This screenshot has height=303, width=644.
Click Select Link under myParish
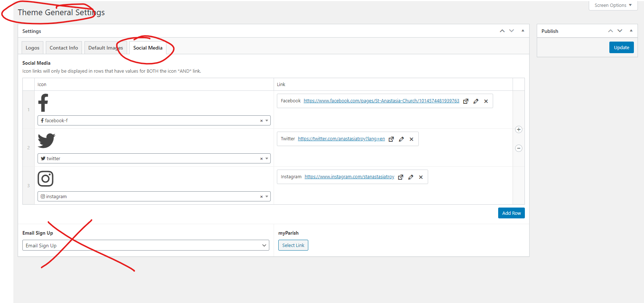click(293, 245)
